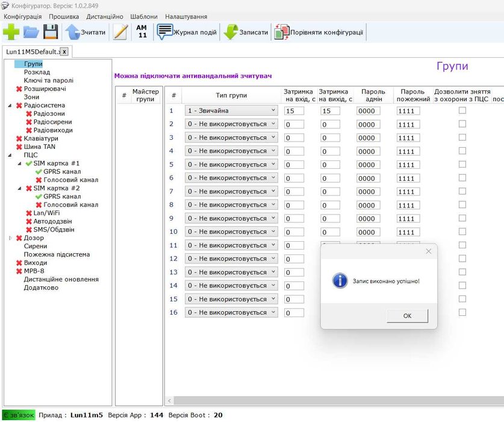Screen dimensions: 504x422
Task: Check the disarm-from-ПЦС box for group 9
Action: point(462,218)
